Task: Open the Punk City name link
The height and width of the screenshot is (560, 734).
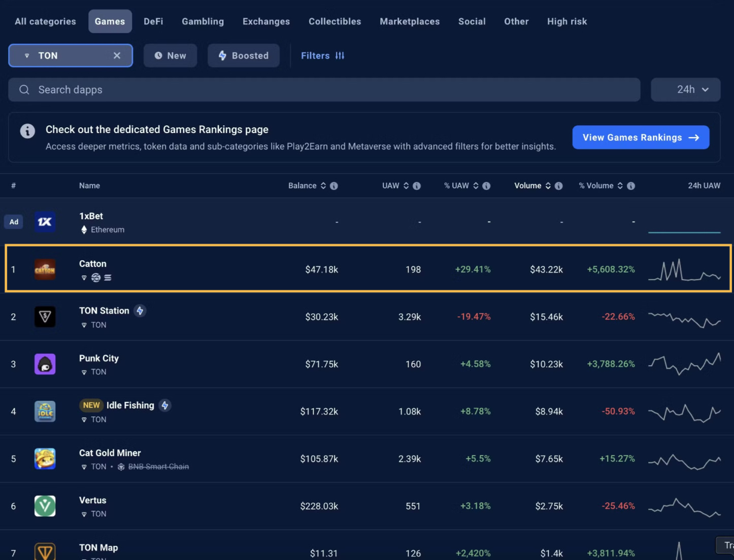Action: tap(99, 358)
